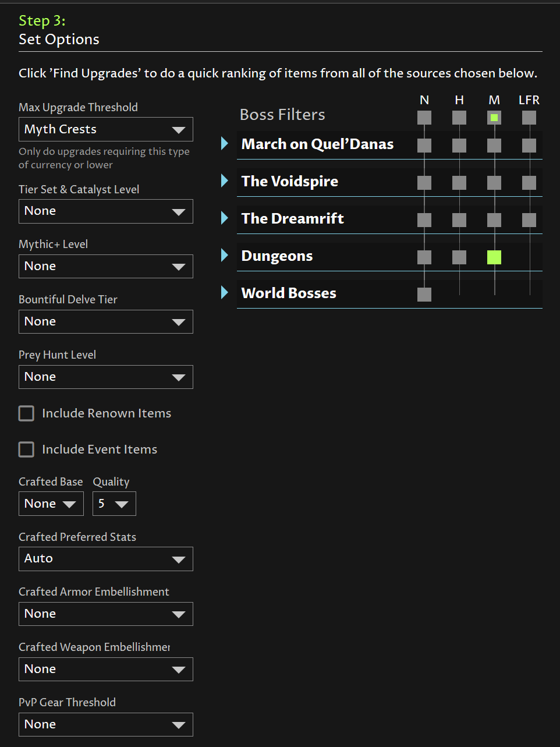The image size is (560, 747).
Task: Enable LFR difficulty for March on Quel'Danas
Action: pos(529,146)
